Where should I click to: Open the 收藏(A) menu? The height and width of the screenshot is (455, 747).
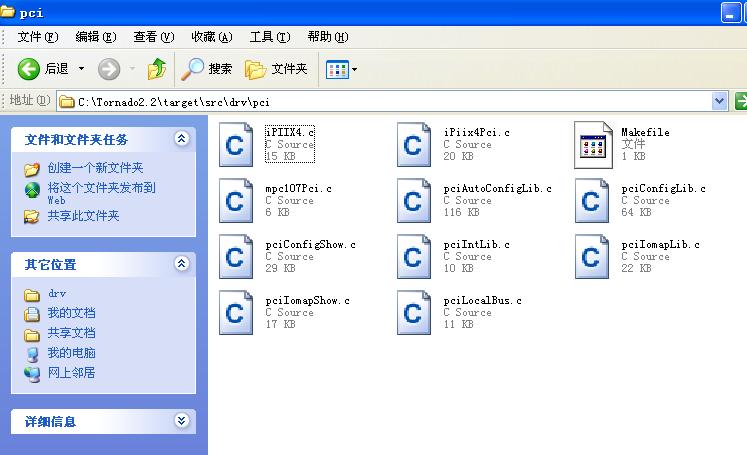[212, 37]
